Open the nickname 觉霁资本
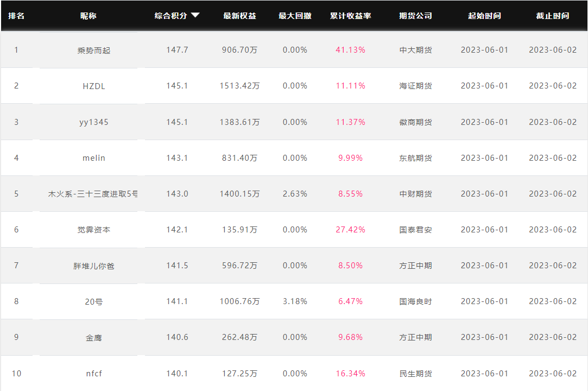 94,230
